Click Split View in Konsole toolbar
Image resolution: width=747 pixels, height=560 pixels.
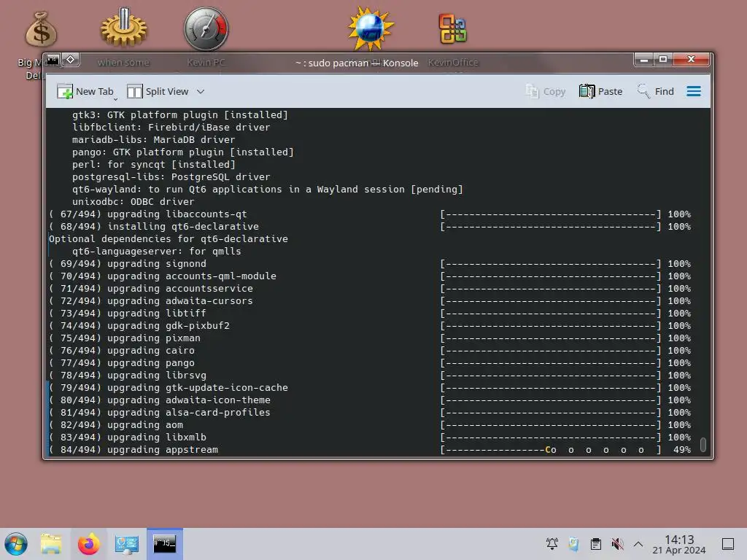coord(158,91)
